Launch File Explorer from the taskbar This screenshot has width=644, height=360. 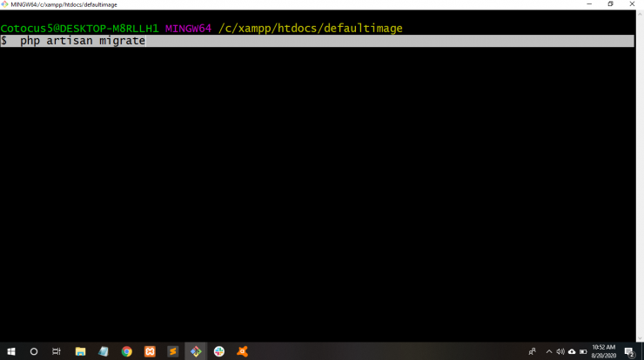[80, 351]
